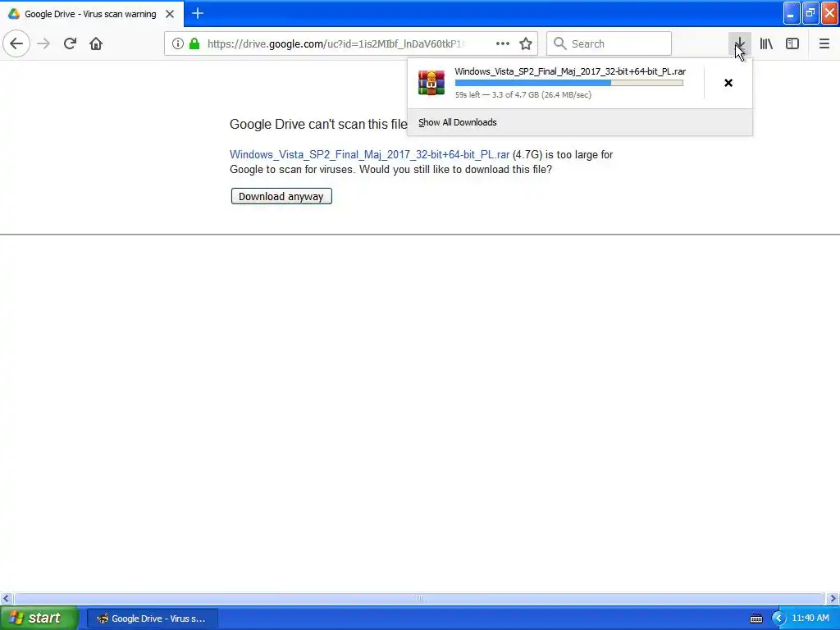This screenshot has width=840, height=630.
Task: Click the horizontal scrollbar thumb
Action: [419, 598]
